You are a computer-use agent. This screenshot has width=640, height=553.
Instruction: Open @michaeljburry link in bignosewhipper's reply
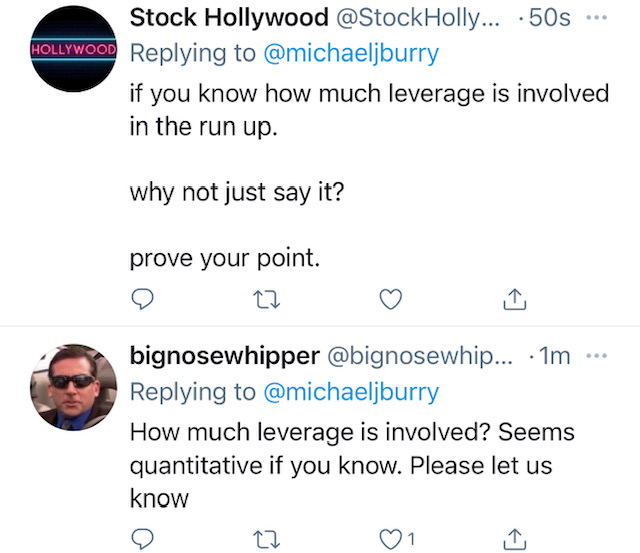tap(350, 391)
